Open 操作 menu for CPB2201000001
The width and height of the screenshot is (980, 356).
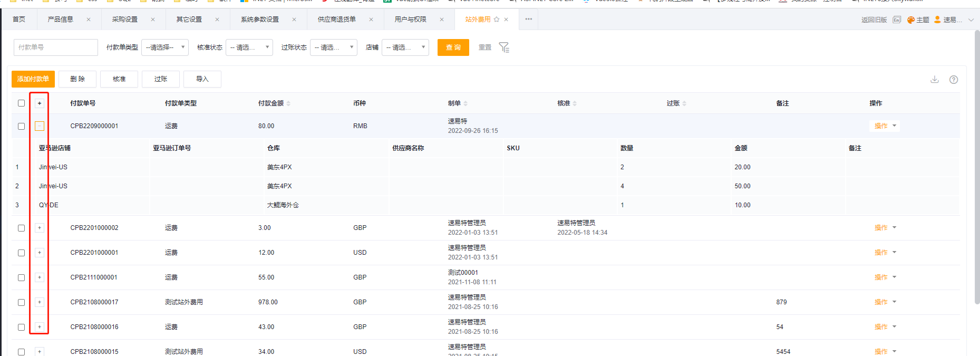pos(885,253)
